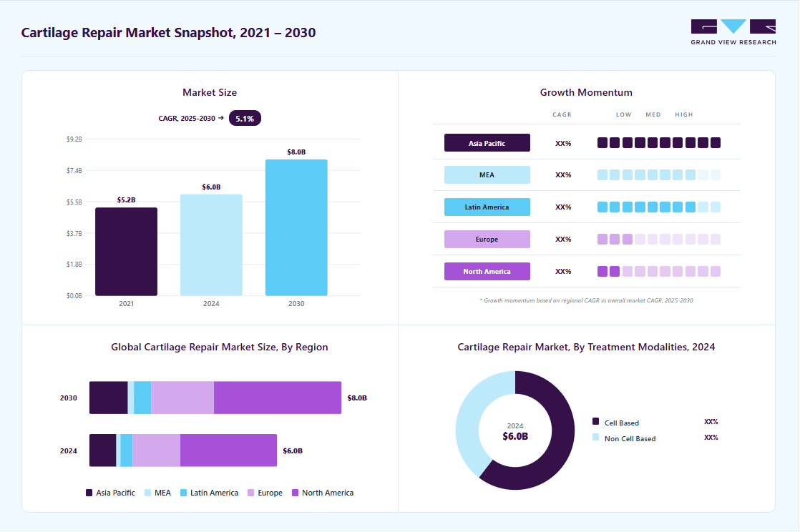Click the MEA region label
The width and height of the screenshot is (800, 532).
[x=487, y=175]
